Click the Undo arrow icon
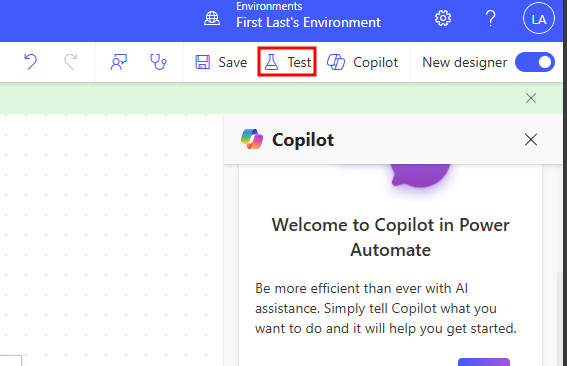Viewport: 567px width, 366px height. (30, 62)
